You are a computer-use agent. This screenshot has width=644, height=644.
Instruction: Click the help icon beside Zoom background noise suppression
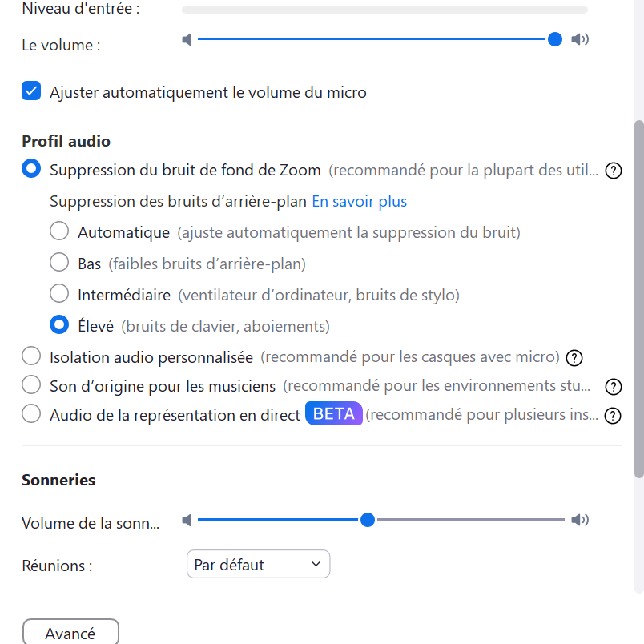[x=614, y=171]
